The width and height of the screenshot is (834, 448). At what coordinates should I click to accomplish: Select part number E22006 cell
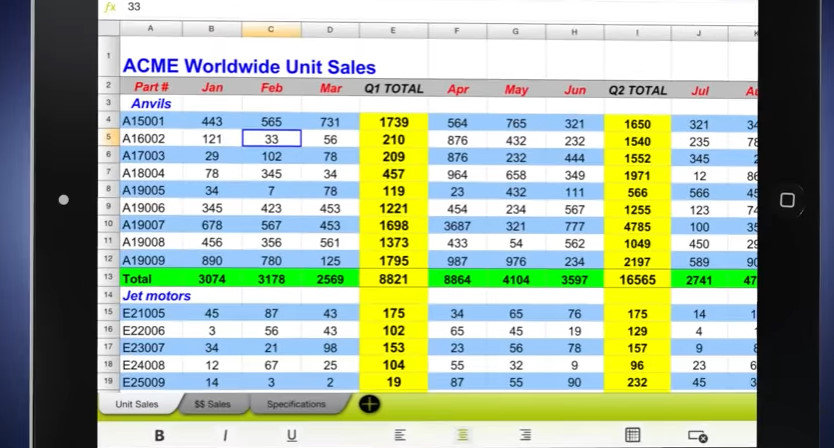[x=151, y=330]
